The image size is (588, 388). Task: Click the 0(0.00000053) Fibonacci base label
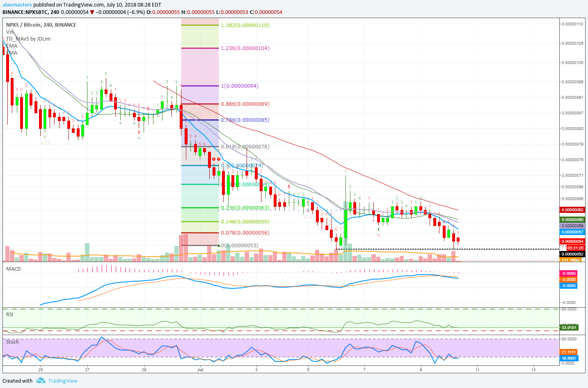240,245
